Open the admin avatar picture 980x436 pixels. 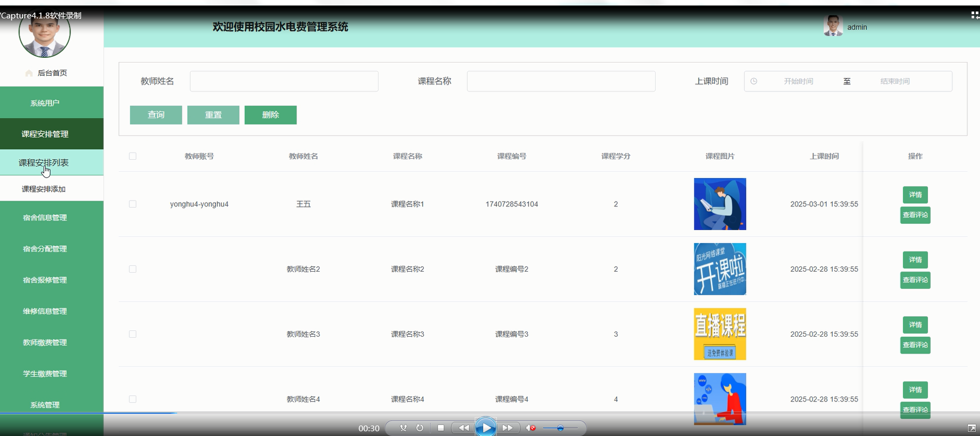coord(833,26)
